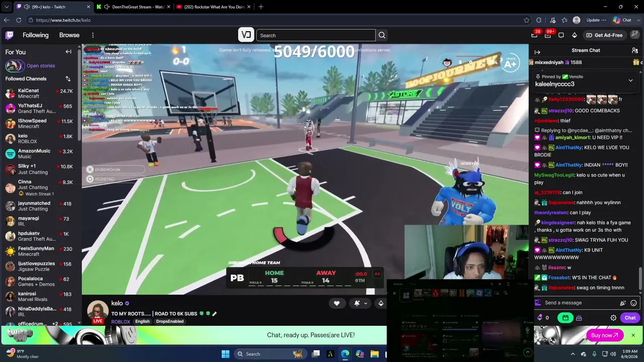Open FeelsSunnyMan channel in sidebar
Viewport: 644px width, 362px height.
pos(40,251)
